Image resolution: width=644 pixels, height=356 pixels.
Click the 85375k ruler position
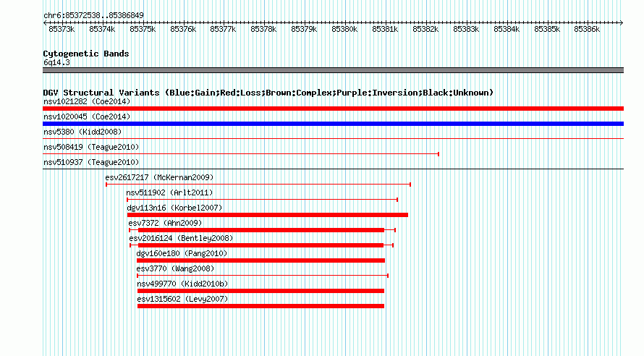coord(143,30)
